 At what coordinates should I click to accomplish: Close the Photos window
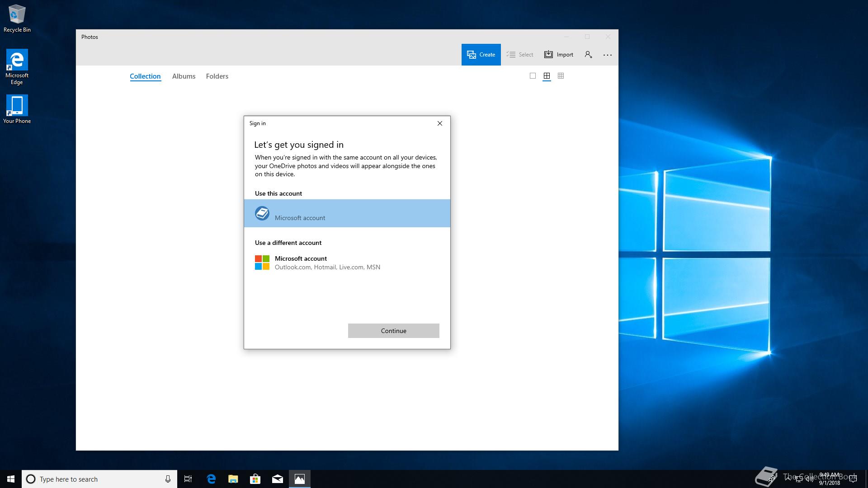[608, 37]
